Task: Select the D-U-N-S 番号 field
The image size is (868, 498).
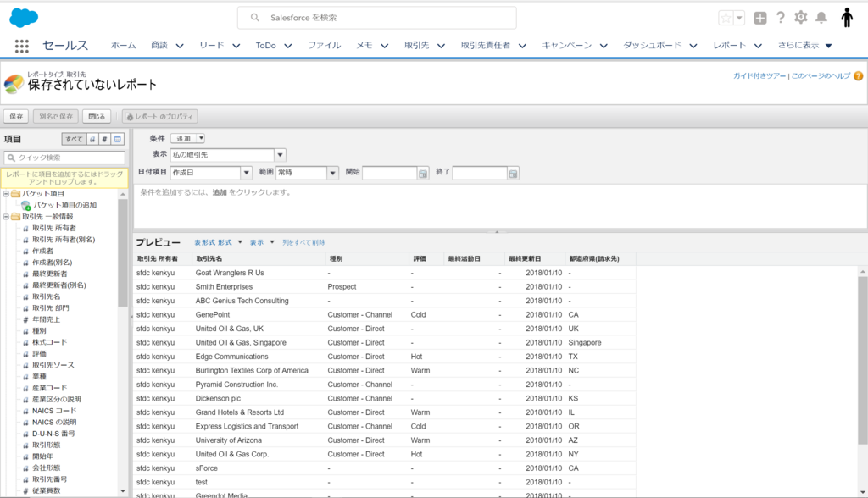Action: [x=53, y=434]
